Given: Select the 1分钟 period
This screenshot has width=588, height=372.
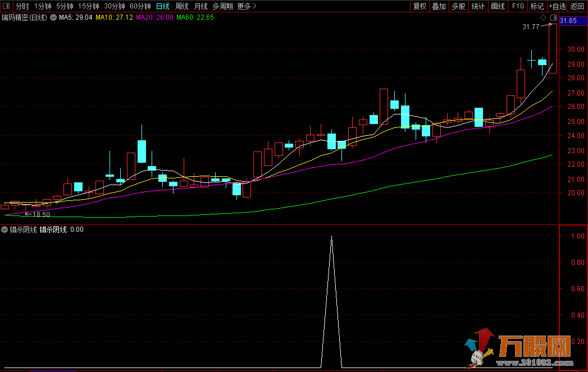Looking at the screenshot, I should pyautogui.click(x=43, y=6).
